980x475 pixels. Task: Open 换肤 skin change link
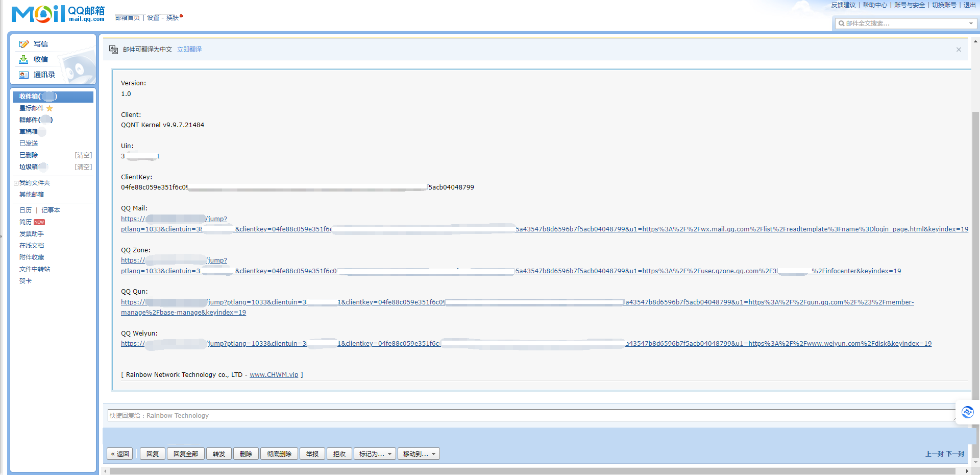click(x=173, y=18)
